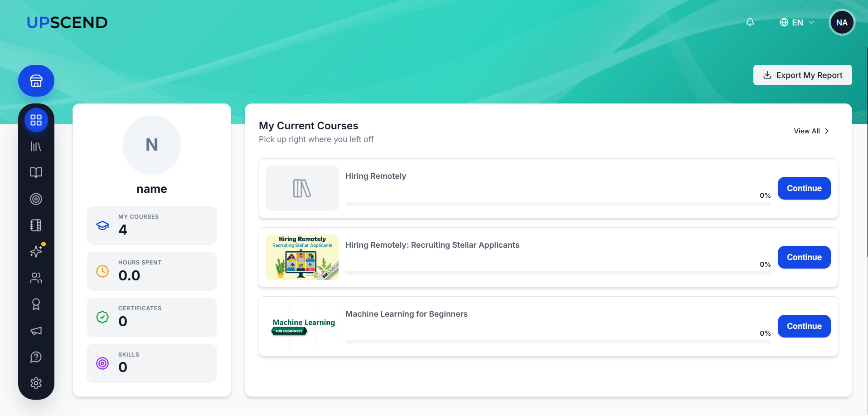The height and width of the screenshot is (416, 868).
Task: Click Export My Report button
Action: coord(802,75)
